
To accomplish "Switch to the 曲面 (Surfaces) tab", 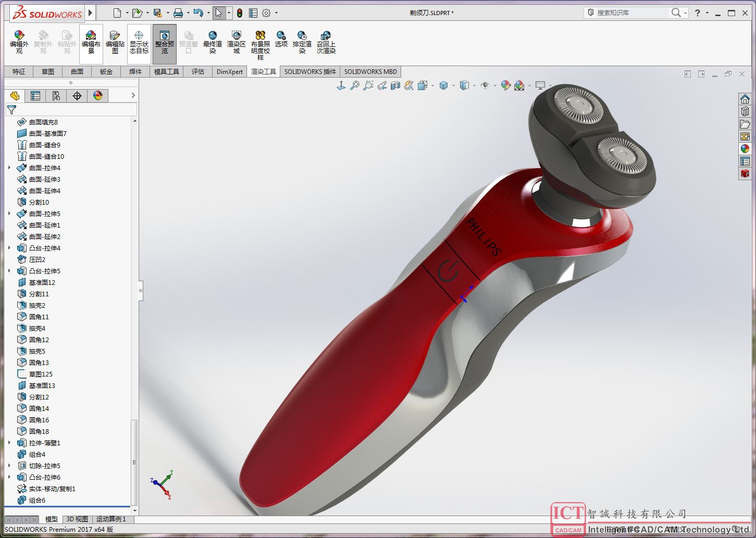I will [77, 72].
